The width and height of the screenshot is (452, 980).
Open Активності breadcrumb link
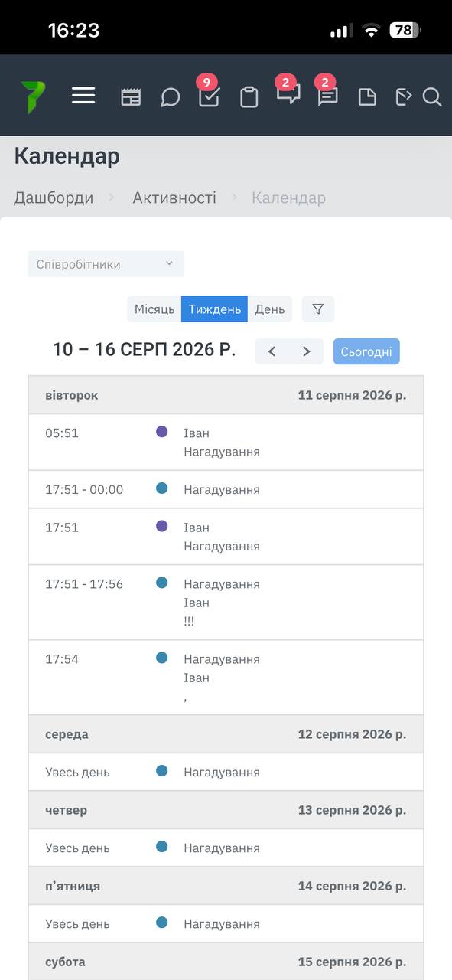(174, 198)
